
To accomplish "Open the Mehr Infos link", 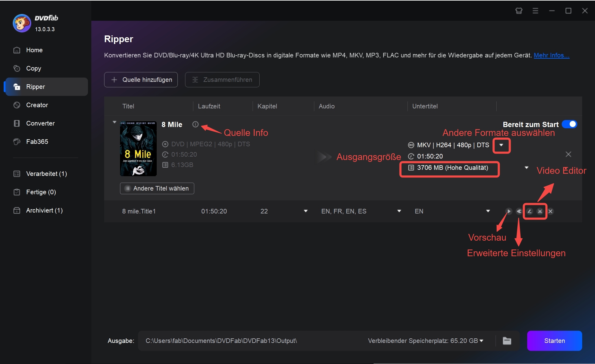I will pyautogui.click(x=551, y=55).
